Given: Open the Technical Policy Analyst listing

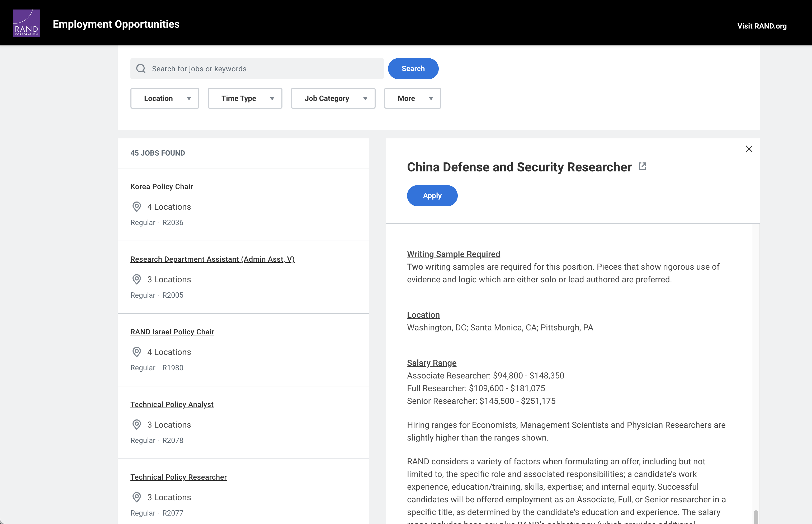Looking at the screenshot, I should (172, 404).
